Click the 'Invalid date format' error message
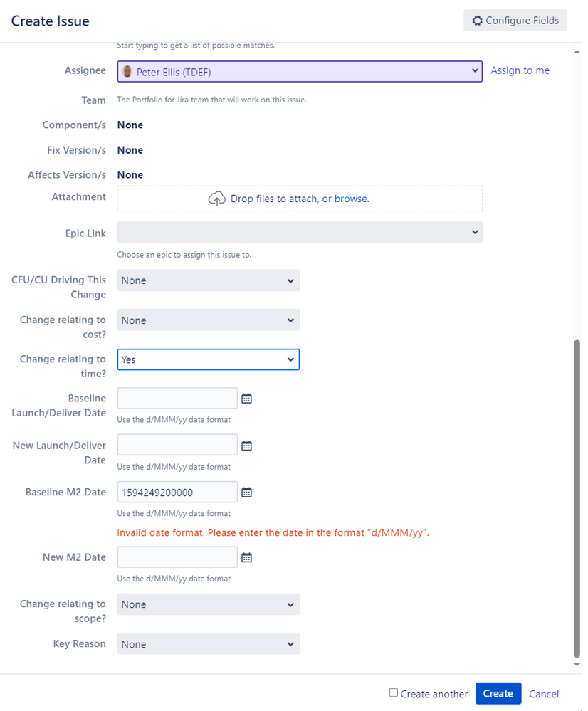The width and height of the screenshot is (588, 711). (x=273, y=532)
